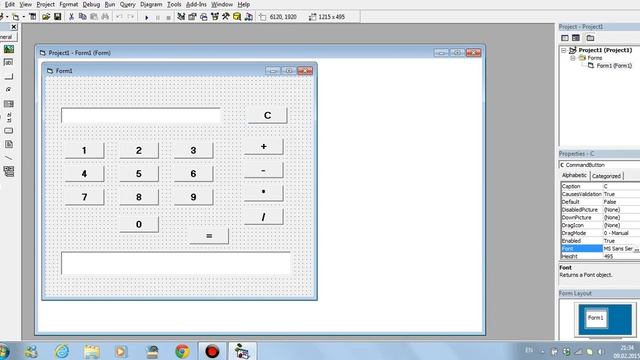
Task: Click the Redo arrow icon
Action: [x=131, y=17]
